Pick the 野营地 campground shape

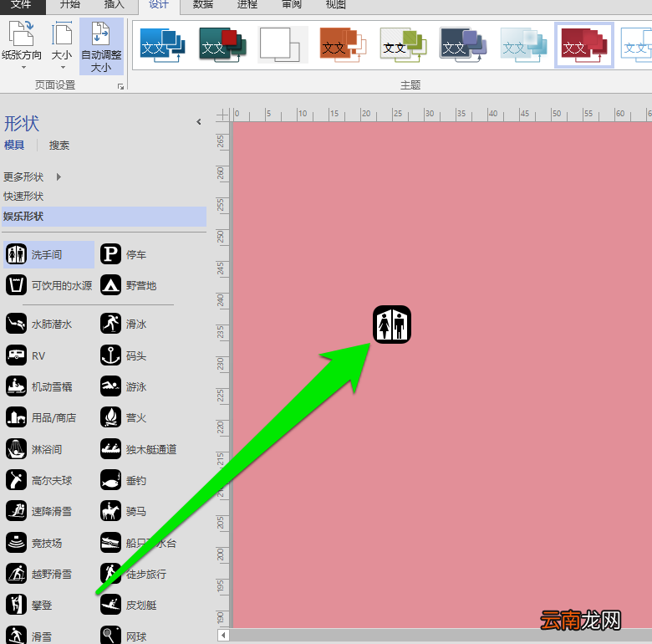click(129, 285)
